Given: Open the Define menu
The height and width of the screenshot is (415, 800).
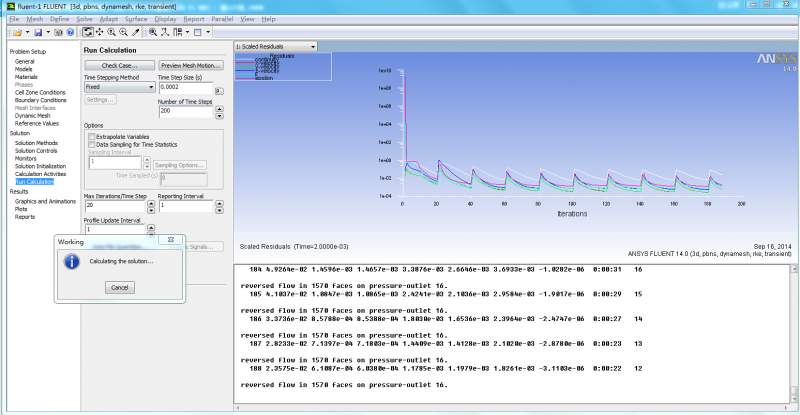Looking at the screenshot, I should pos(60,19).
